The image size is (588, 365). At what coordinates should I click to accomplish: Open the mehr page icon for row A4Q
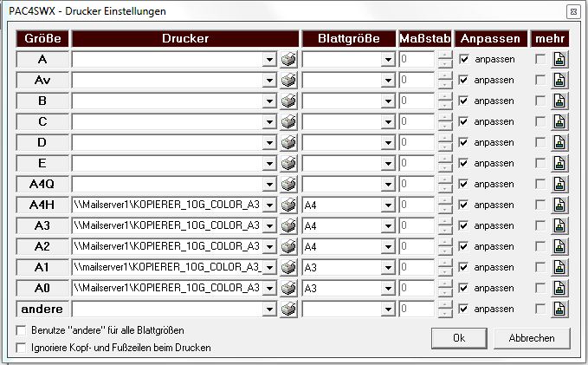click(559, 184)
